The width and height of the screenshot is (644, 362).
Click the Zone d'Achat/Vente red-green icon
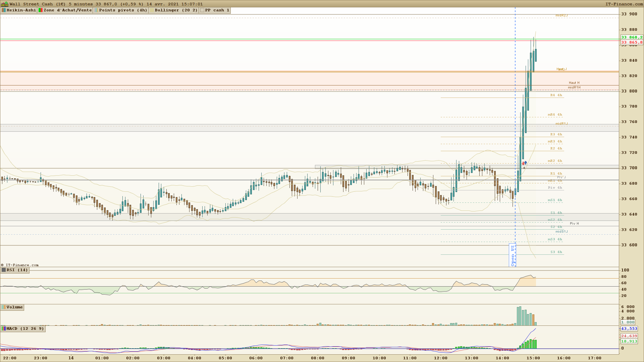(x=41, y=10)
